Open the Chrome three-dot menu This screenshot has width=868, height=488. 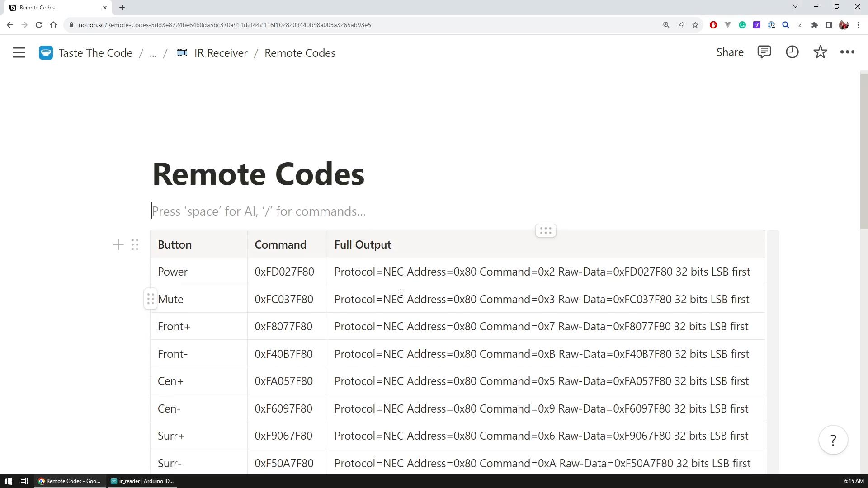[x=859, y=25]
